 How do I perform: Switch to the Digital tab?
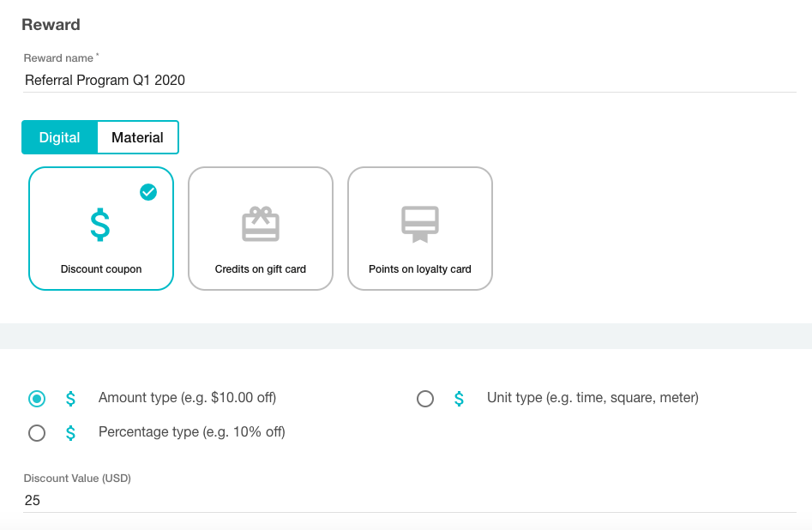(60, 137)
